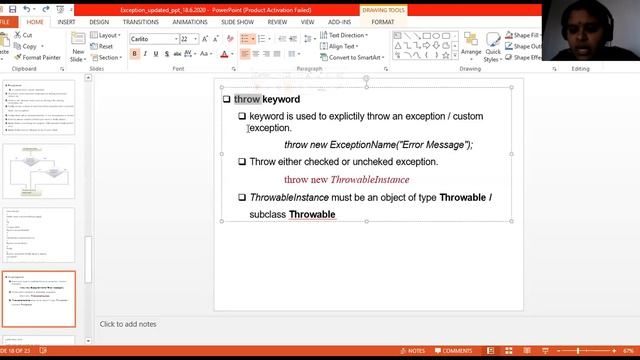Click the Copy icon
Viewport: 640px width, 360px height.
click(18, 46)
